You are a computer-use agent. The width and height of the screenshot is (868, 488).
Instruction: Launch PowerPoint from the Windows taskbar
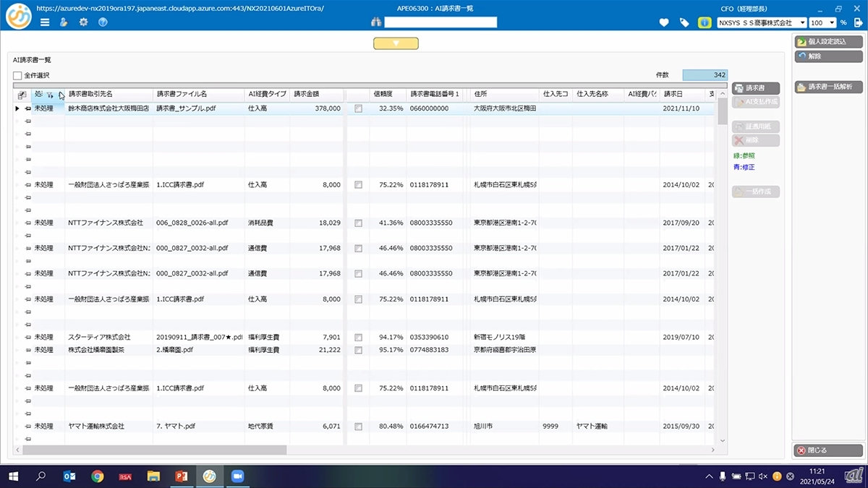(181, 476)
